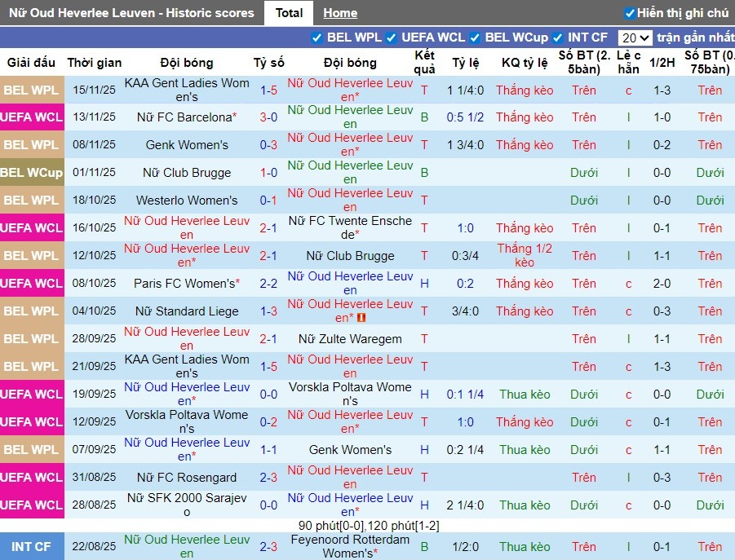Select the Total tab
Viewport: 735px width, 560px height.
(x=289, y=13)
